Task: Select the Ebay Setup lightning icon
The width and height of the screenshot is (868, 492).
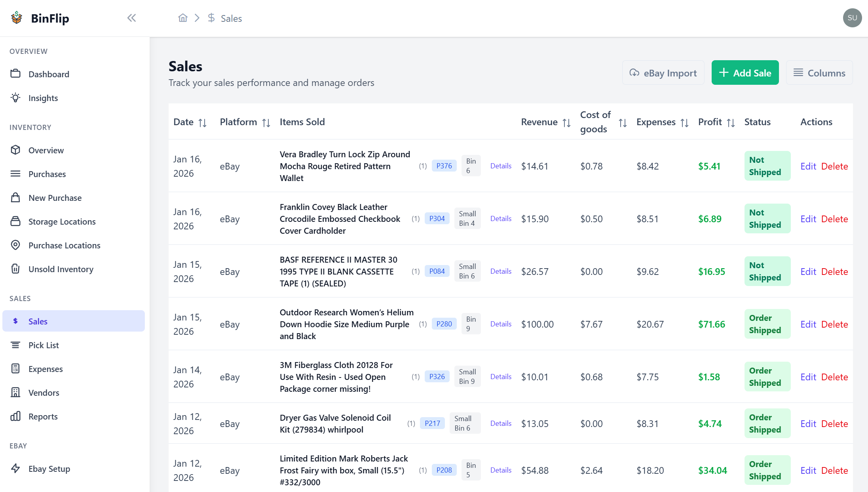Action: click(x=15, y=469)
